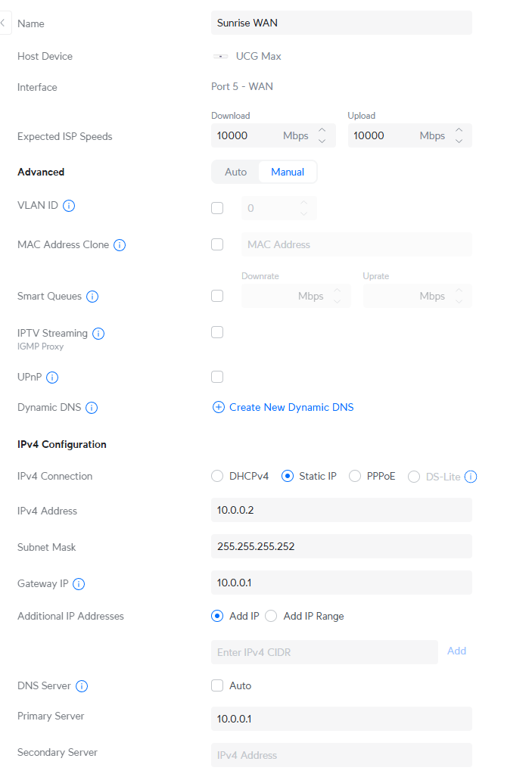Click the IPTV Streaming info icon
This screenshot has width=532, height=777.
point(98,334)
